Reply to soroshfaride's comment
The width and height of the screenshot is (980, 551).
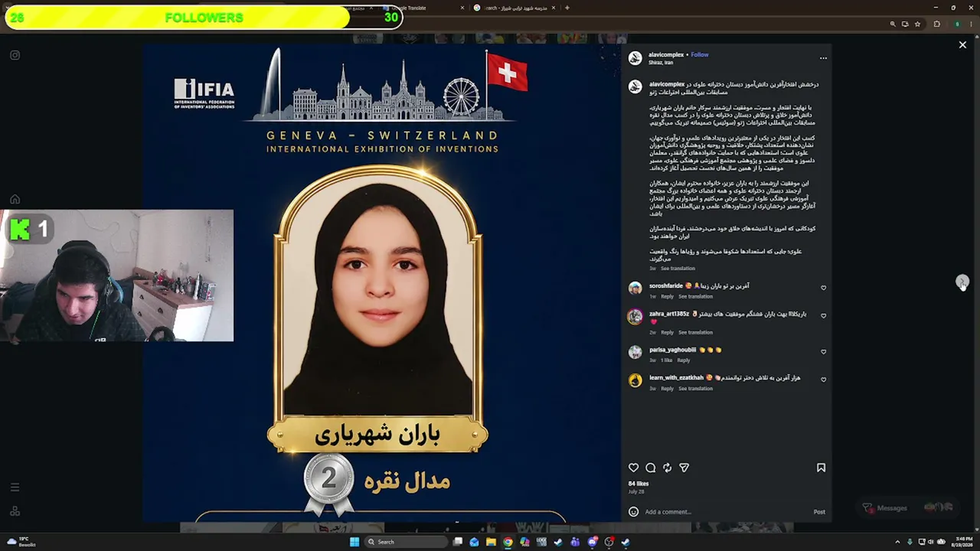(x=667, y=297)
